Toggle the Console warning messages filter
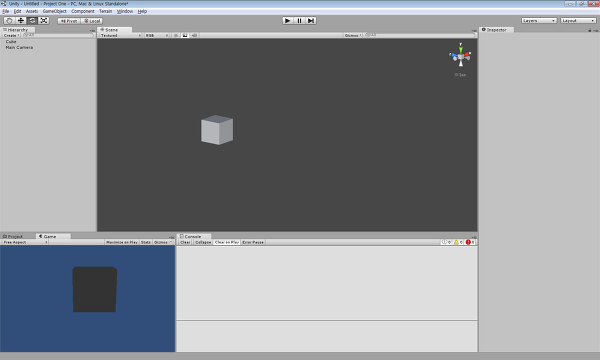Screen dimensions: 600x360 [x=458, y=242]
